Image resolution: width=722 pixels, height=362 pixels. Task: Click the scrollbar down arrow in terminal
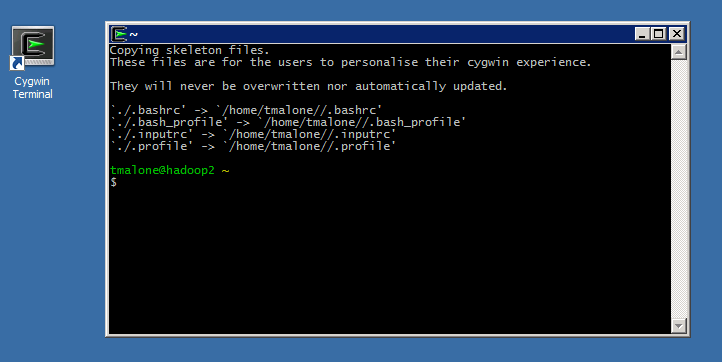(679, 326)
